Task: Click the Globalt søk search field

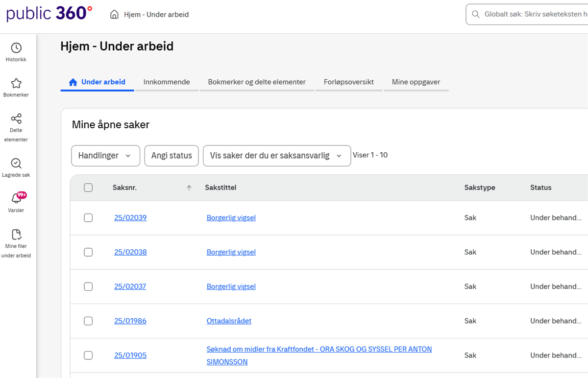Action: coord(534,15)
